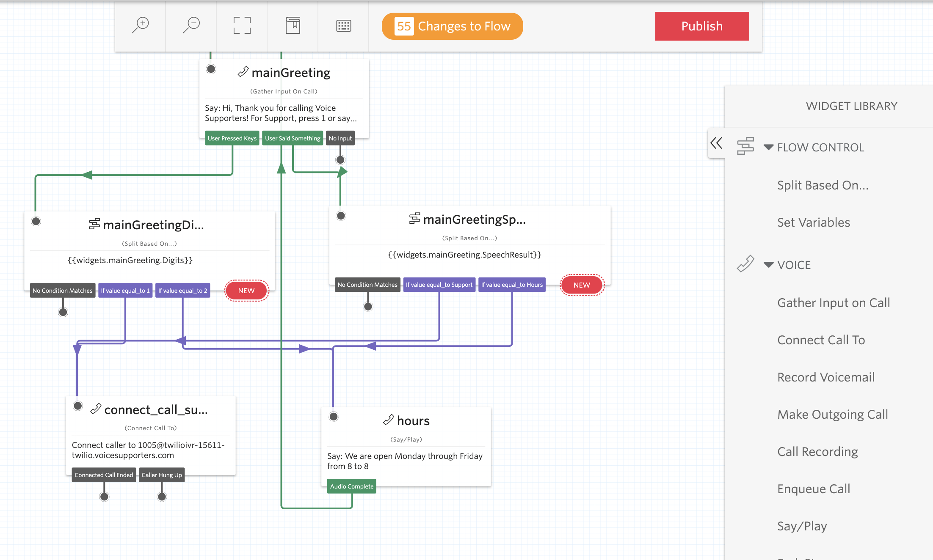Click the zoom out magnifier icon
This screenshot has width=933, height=560.
(191, 25)
